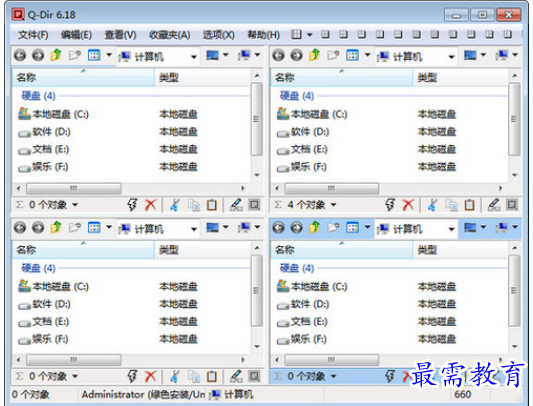Click the new folder icon in bottom-left pane
The width and height of the screenshot is (533, 406).
[75, 227]
